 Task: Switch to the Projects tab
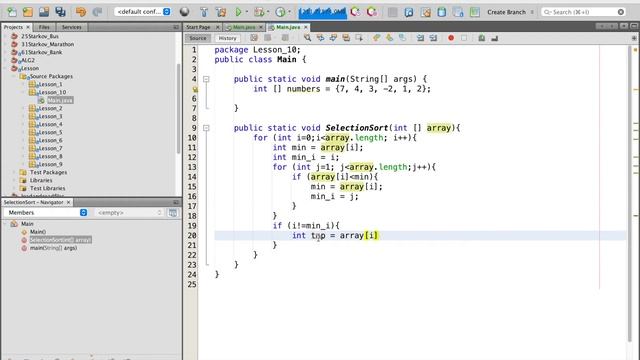click(13, 27)
